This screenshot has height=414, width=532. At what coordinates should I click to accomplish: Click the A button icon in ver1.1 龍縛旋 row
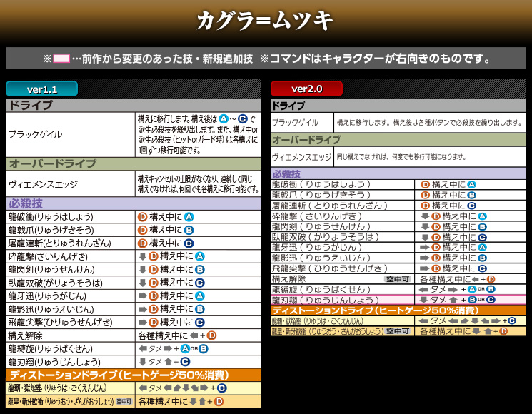(185, 348)
